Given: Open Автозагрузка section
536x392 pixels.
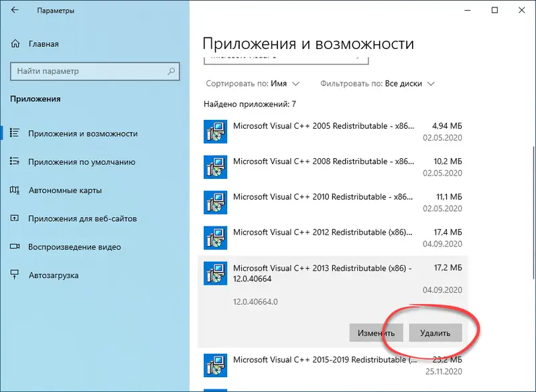Looking at the screenshot, I should pyautogui.click(x=94, y=275).
